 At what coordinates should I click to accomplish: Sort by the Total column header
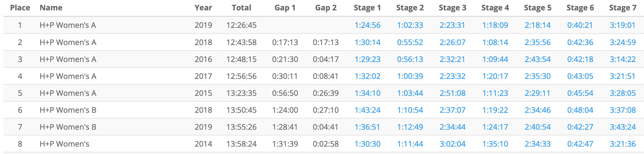[x=241, y=8]
